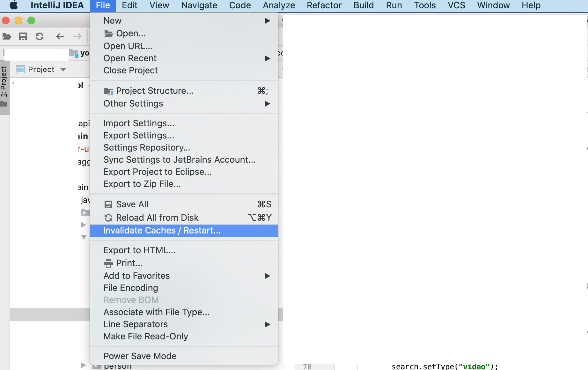Choose Export to Zip File...
The height and width of the screenshot is (370, 588).
184,184
